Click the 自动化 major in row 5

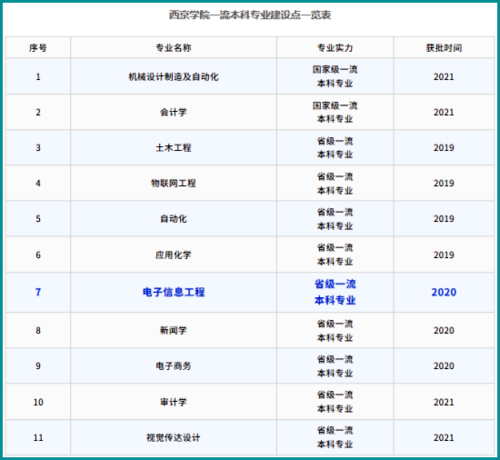pos(173,219)
